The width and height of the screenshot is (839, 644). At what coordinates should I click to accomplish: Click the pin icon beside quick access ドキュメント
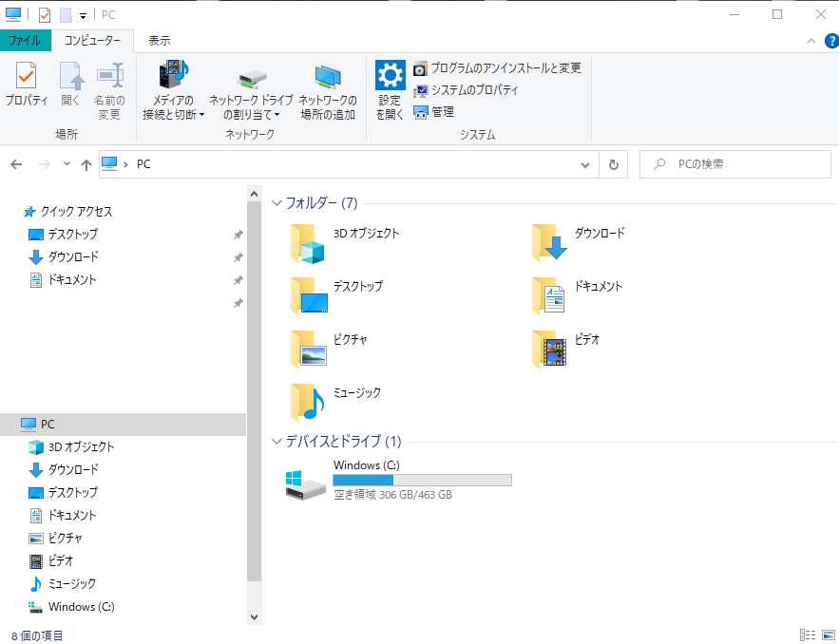(x=238, y=280)
